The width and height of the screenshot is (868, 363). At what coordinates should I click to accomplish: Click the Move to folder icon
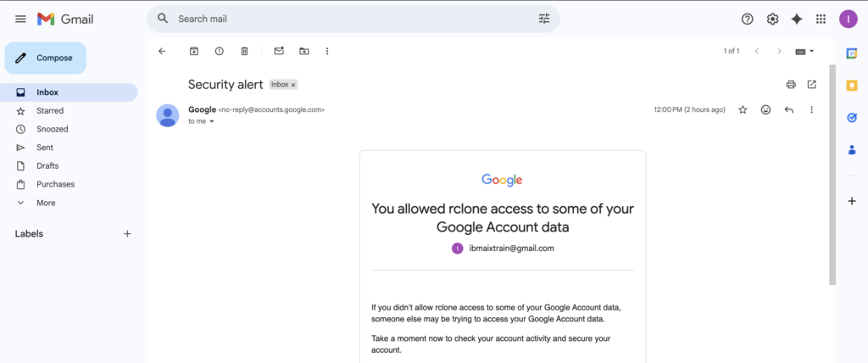[x=304, y=51]
